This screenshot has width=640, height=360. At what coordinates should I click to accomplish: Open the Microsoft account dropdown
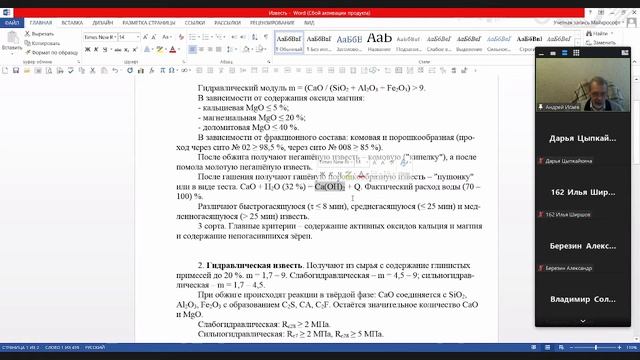pyautogui.click(x=589, y=23)
